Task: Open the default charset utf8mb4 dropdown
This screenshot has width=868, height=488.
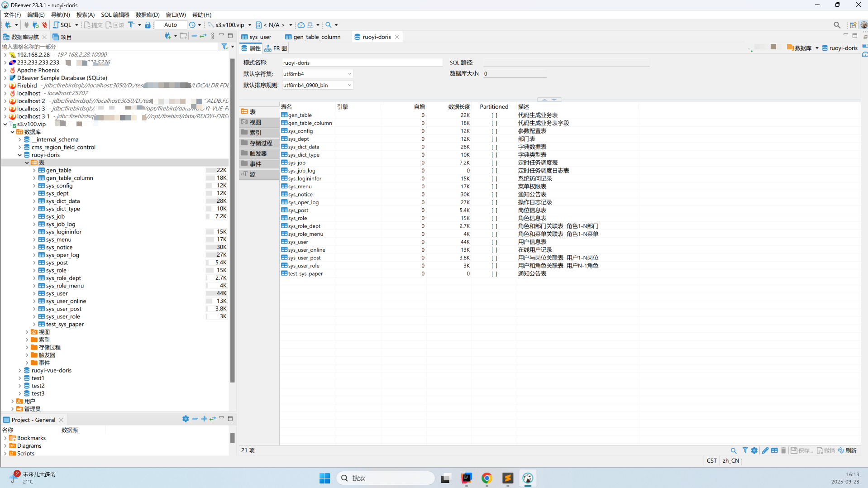Action: (x=349, y=74)
